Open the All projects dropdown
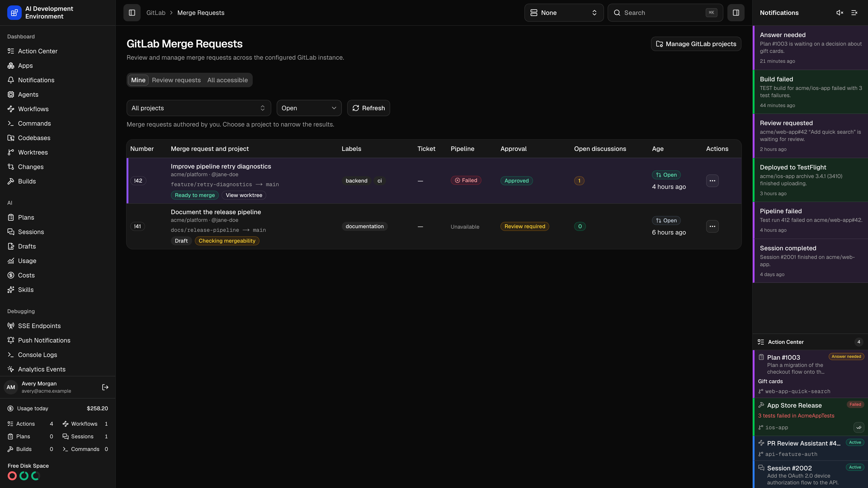Viewport: 868px width, 488px height. 199,108
